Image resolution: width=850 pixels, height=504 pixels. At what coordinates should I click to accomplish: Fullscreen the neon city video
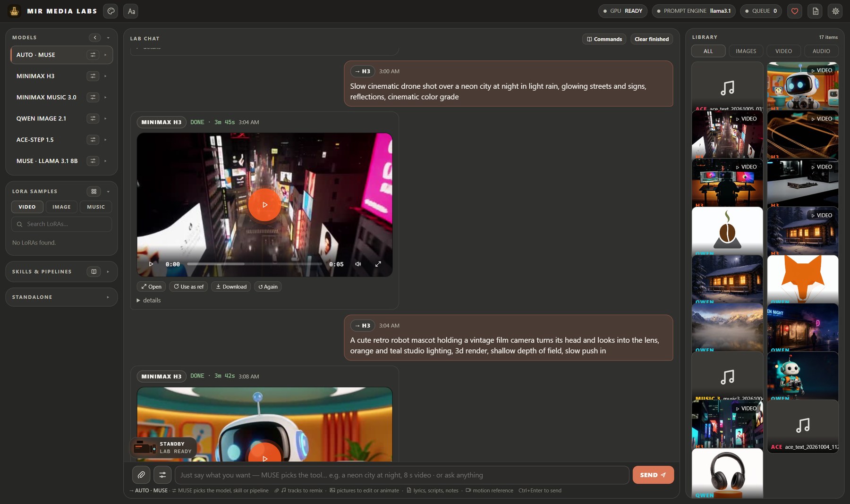click(378, 264)
